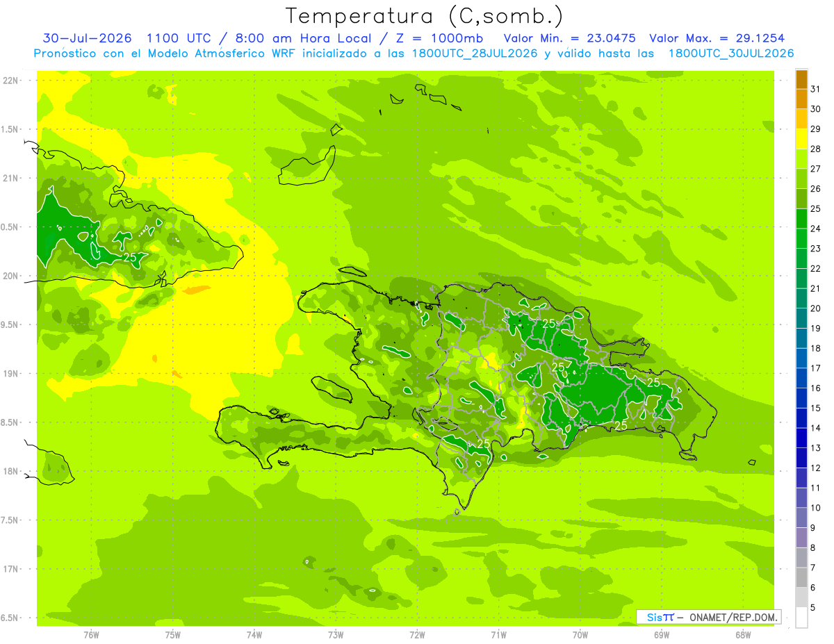The height and width of the screenshot is (644, 834).
Task: Click the 72W longitude axis label
Action: (x=417, y=635)
